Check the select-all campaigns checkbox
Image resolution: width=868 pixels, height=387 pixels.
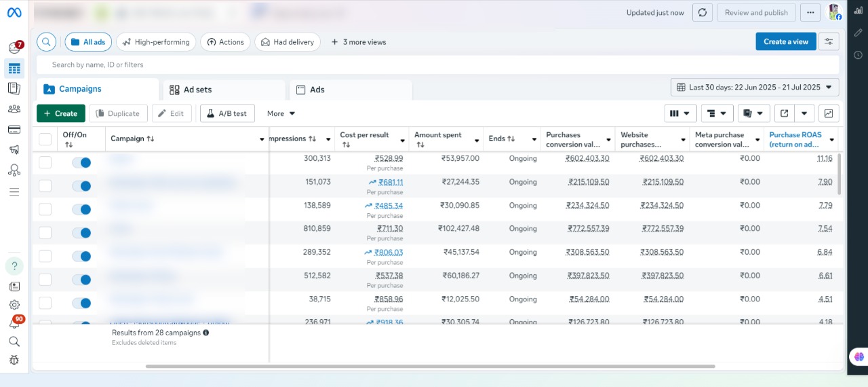click(x=45, y=139)
